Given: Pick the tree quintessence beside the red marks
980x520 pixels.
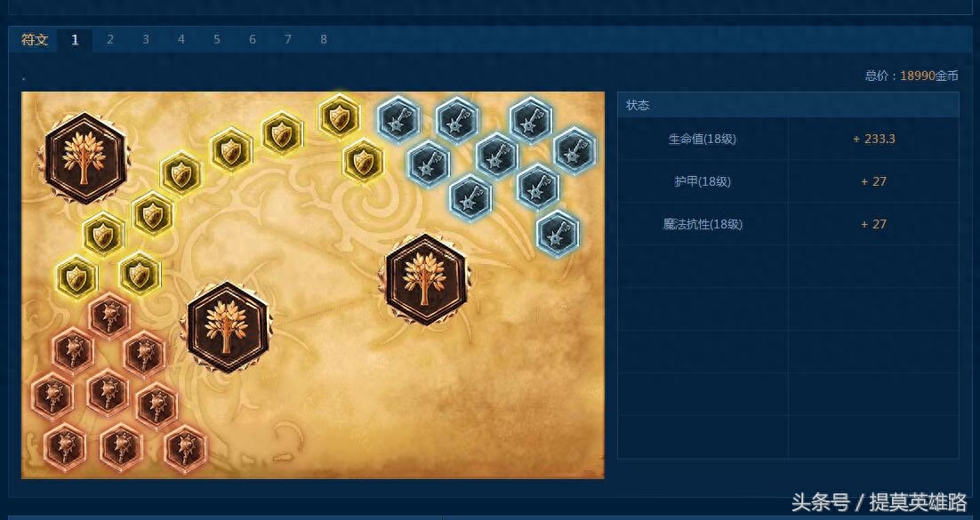Looking at the screenshot, I should 227,327.
